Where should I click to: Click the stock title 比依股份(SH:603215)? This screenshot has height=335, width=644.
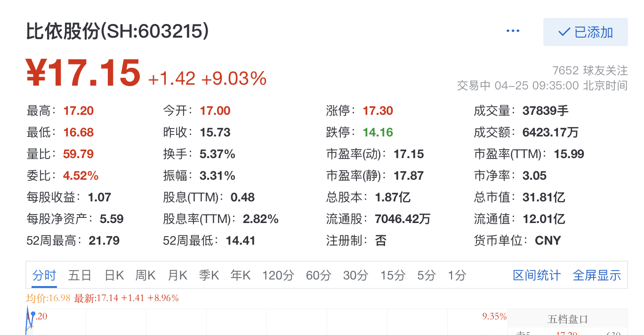point(118,32)
